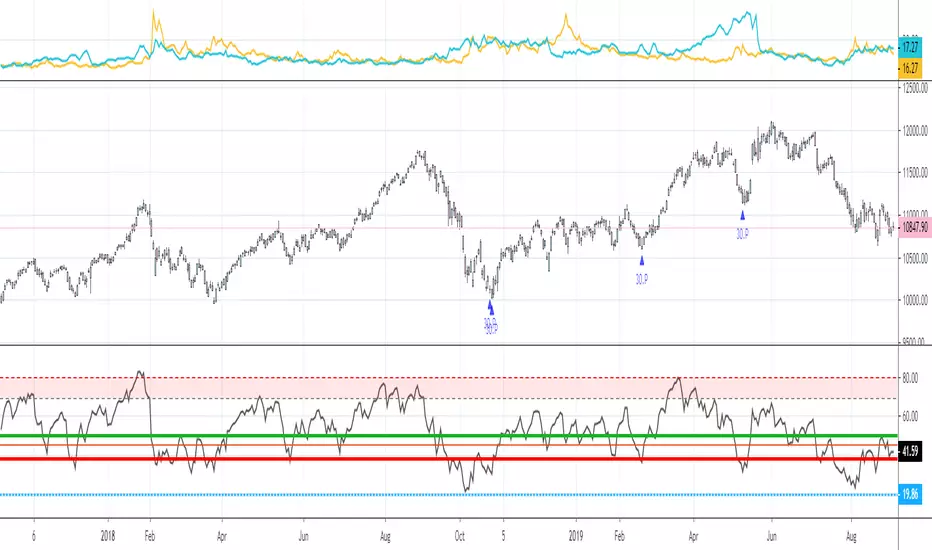Select the red dashed 80.00 overbought line

pos(449,378)
